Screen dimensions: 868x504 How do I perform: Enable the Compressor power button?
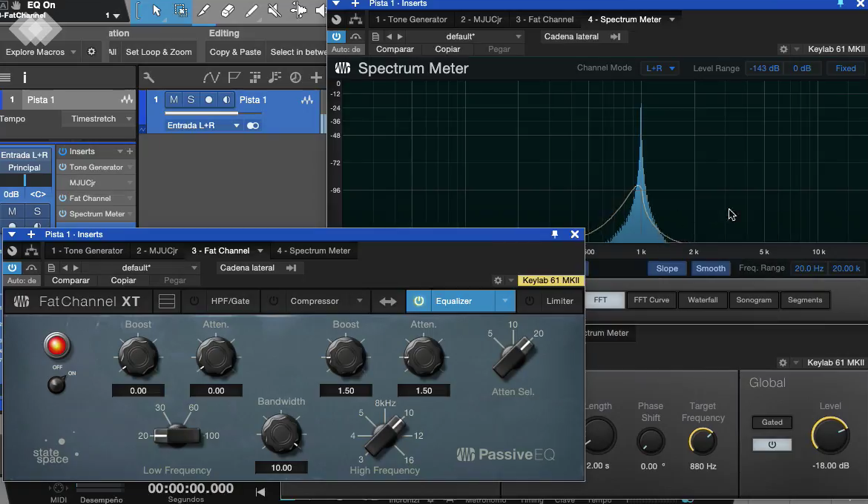click(274, 301)
